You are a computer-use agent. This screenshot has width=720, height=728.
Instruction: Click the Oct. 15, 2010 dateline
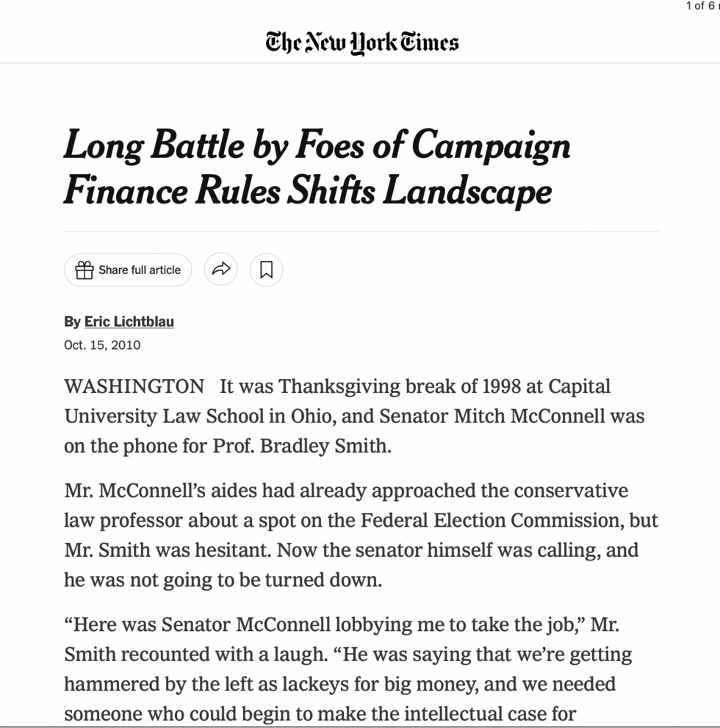[x=102, y=345]
